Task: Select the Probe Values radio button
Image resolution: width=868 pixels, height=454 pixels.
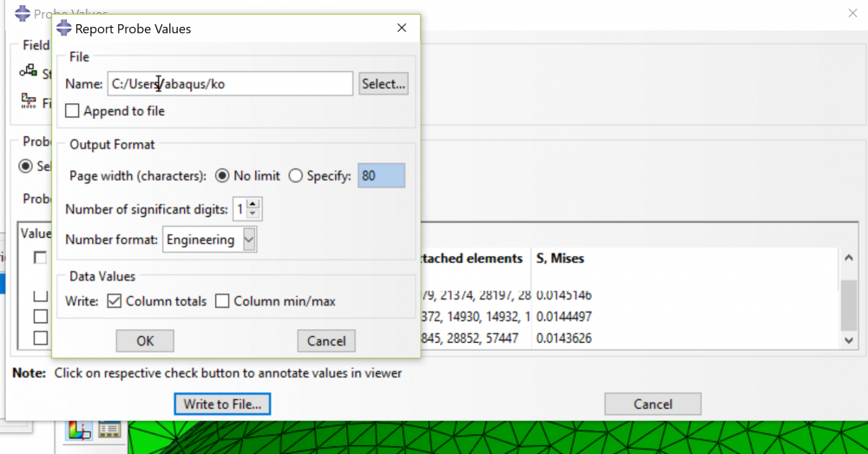Action: 25,166
